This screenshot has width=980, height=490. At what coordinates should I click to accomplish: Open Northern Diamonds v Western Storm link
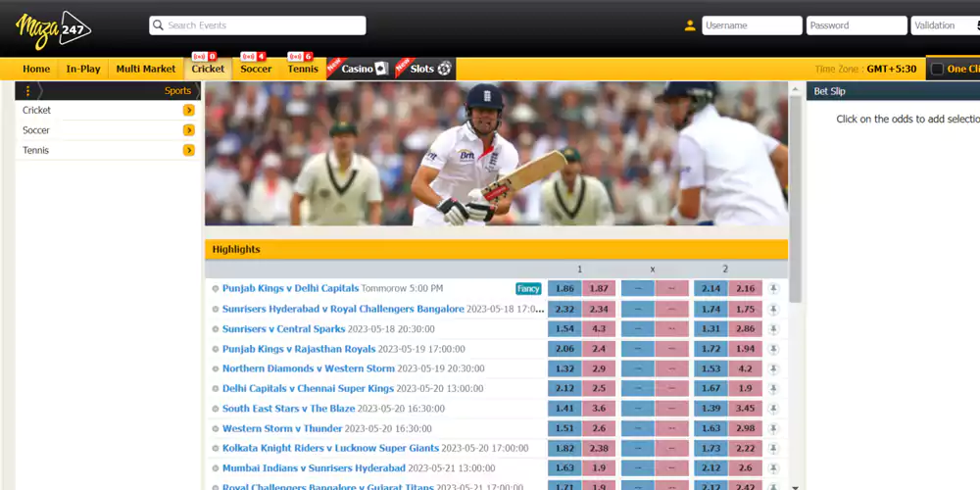tap(309, 368)
